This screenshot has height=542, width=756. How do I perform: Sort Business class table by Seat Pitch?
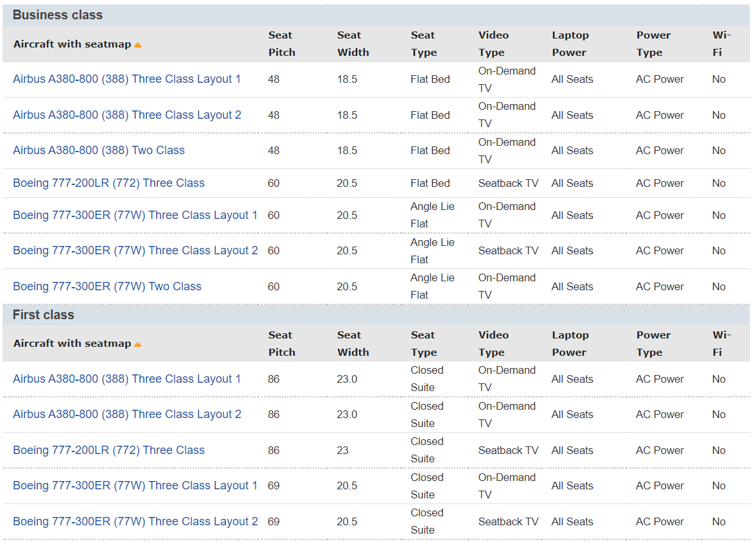tap(281, 44)
